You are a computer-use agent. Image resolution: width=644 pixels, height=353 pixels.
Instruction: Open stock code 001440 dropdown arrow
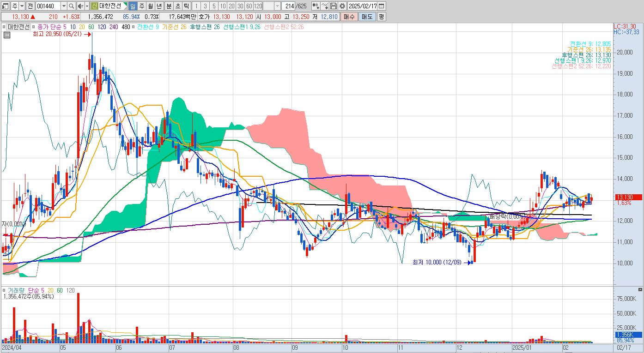click(63, 6)
